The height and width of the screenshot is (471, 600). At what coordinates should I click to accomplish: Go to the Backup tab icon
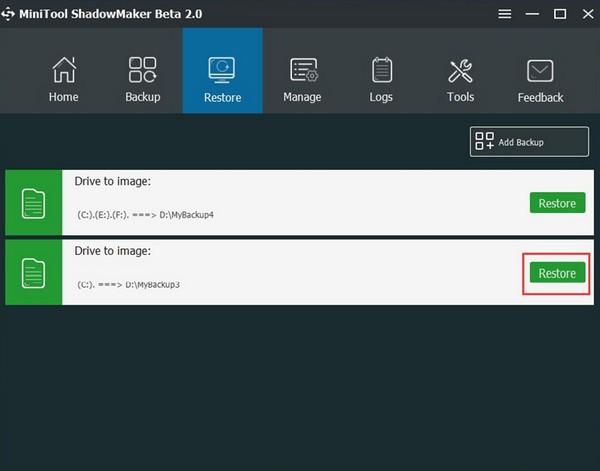(143, 70)
